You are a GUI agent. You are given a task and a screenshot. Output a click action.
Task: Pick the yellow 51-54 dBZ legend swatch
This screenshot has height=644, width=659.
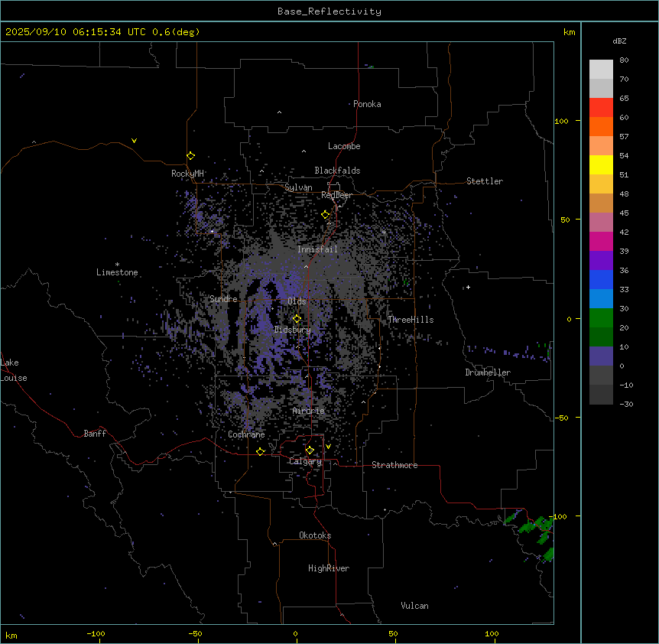tap(601, 164)
